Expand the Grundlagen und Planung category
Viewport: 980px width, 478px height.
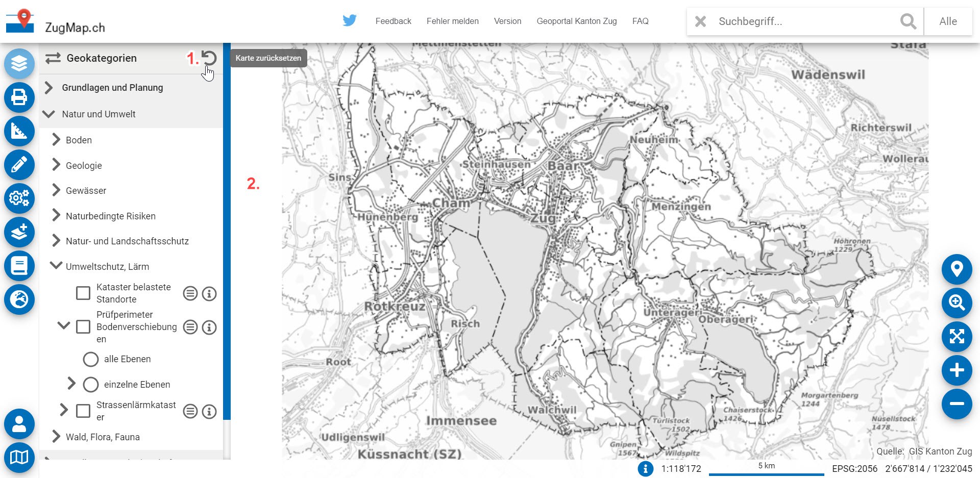tap(49, 88)
